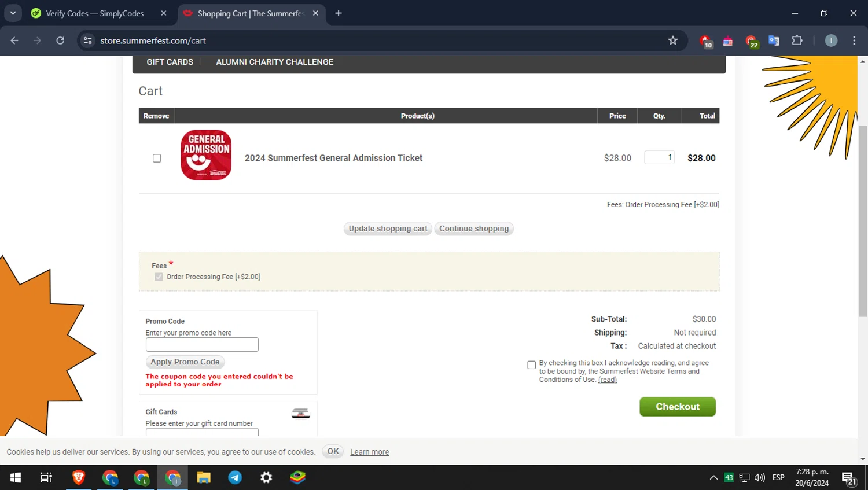Screen dimensions: 868x490
Task: Open the volume control in tray
Action: tap(760, 477)
